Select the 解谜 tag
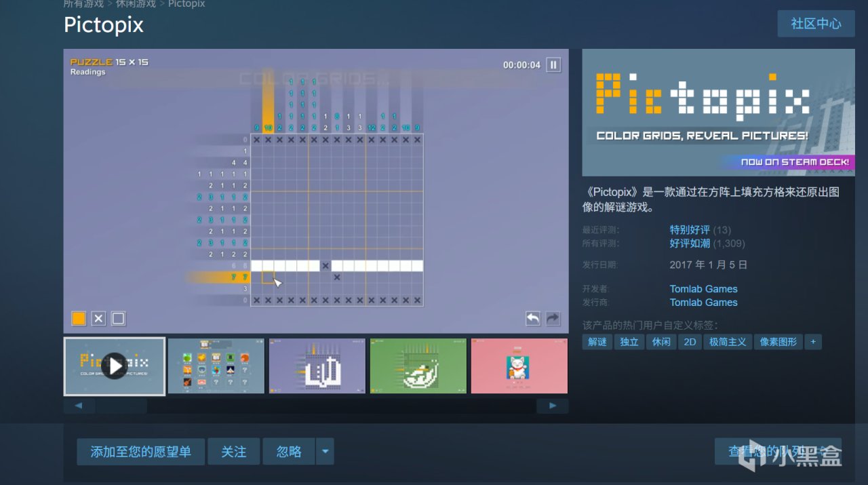This screenshot has width=868, height=485. tap(597, 342)
